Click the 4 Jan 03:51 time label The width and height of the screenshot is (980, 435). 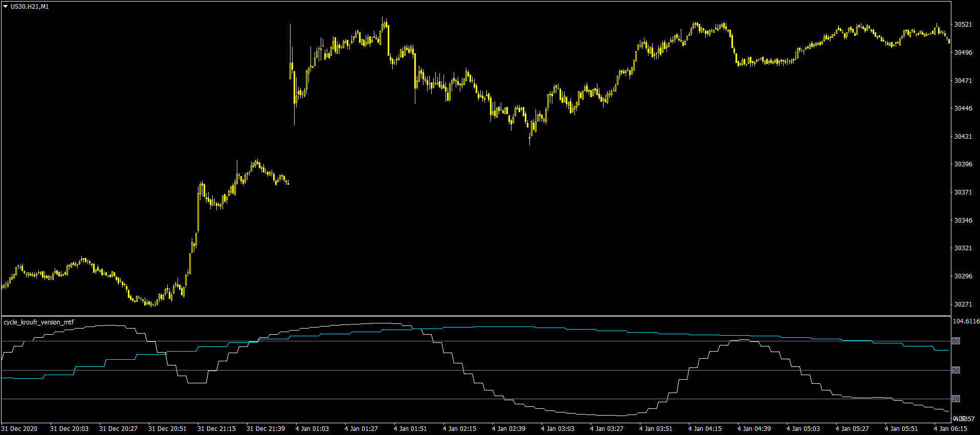tap(656, 429)
